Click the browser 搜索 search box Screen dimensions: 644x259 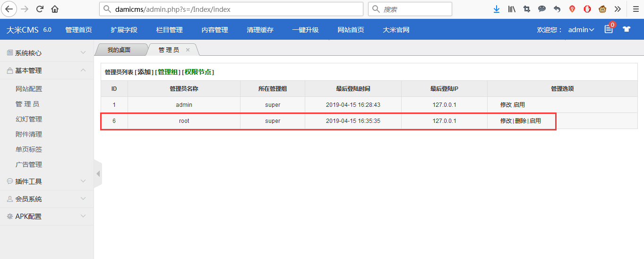[x=410, y=9]
